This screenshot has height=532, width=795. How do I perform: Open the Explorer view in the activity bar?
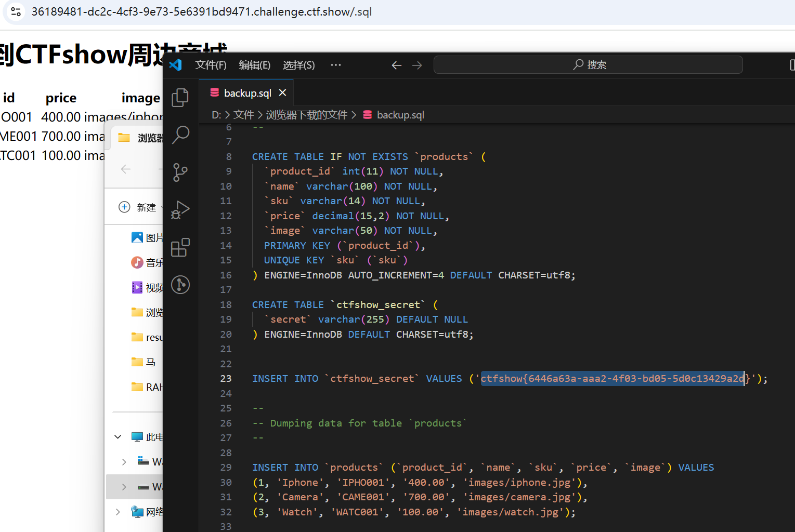(180, 97)
